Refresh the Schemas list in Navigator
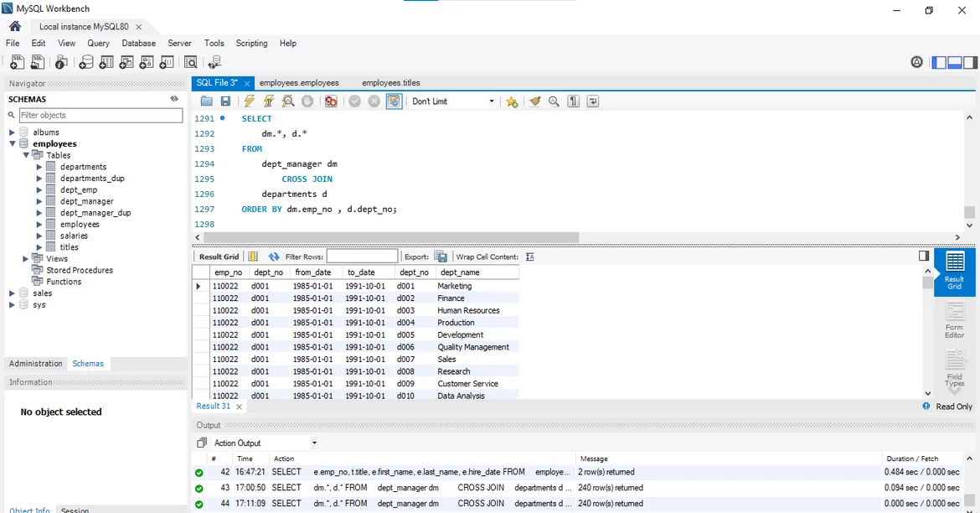Screen dimensions: 980x513 174,99
